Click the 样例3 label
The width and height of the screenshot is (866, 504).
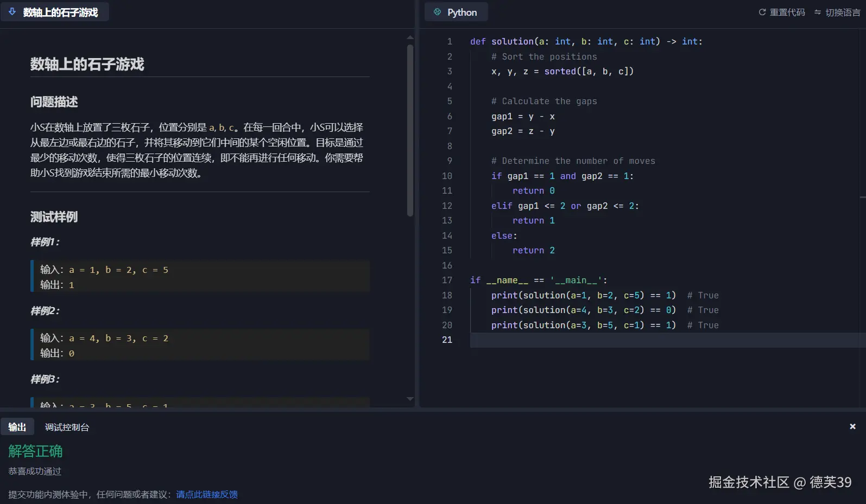[45, 379]
